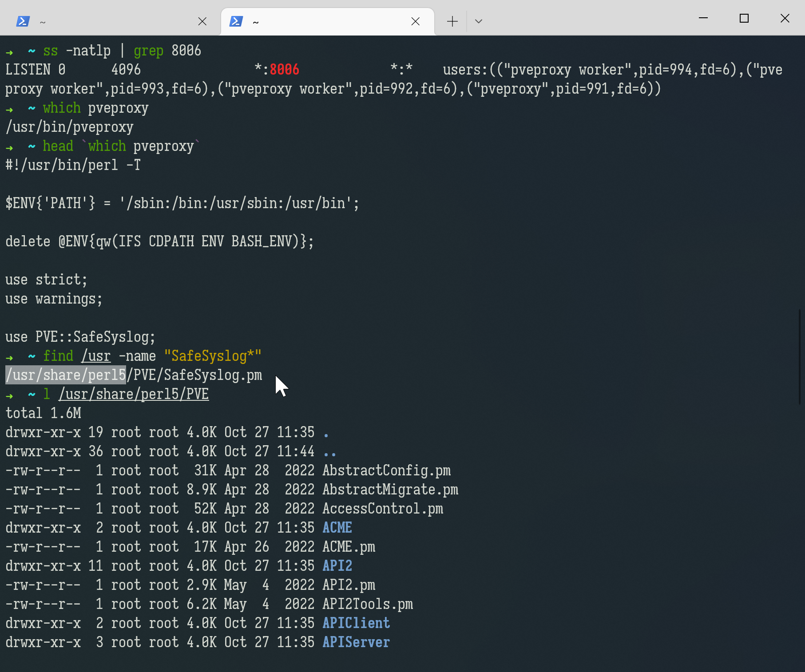Close the active second terminal tab
Image resolution: width=805 pixels, height=672 pixels.
tap(415, 21)
